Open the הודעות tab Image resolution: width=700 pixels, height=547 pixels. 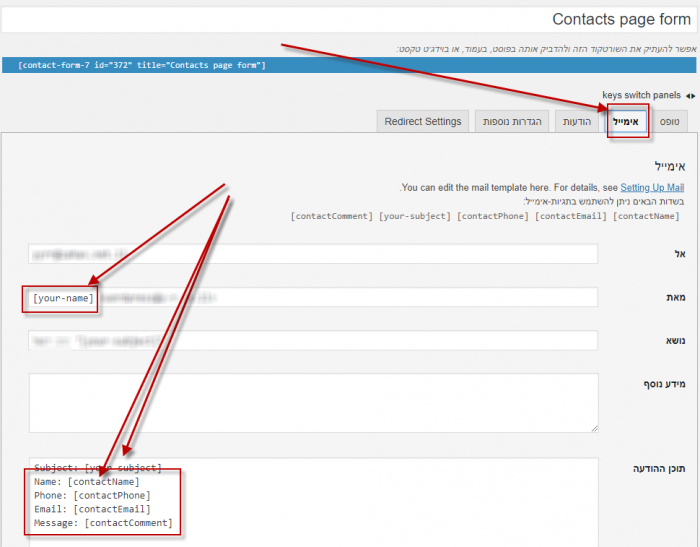(x=577, y=121)
